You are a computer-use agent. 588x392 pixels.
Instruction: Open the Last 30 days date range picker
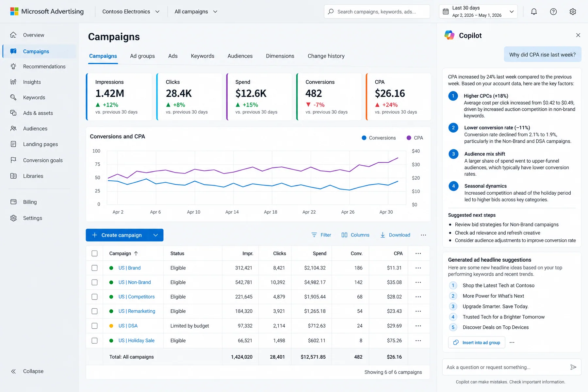tap(478, 11)
